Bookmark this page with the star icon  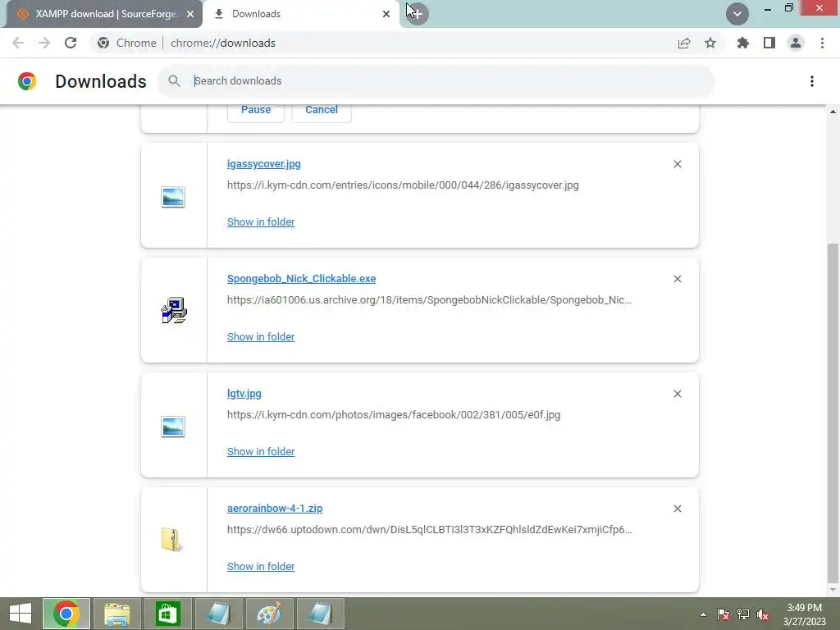[710, 43]
